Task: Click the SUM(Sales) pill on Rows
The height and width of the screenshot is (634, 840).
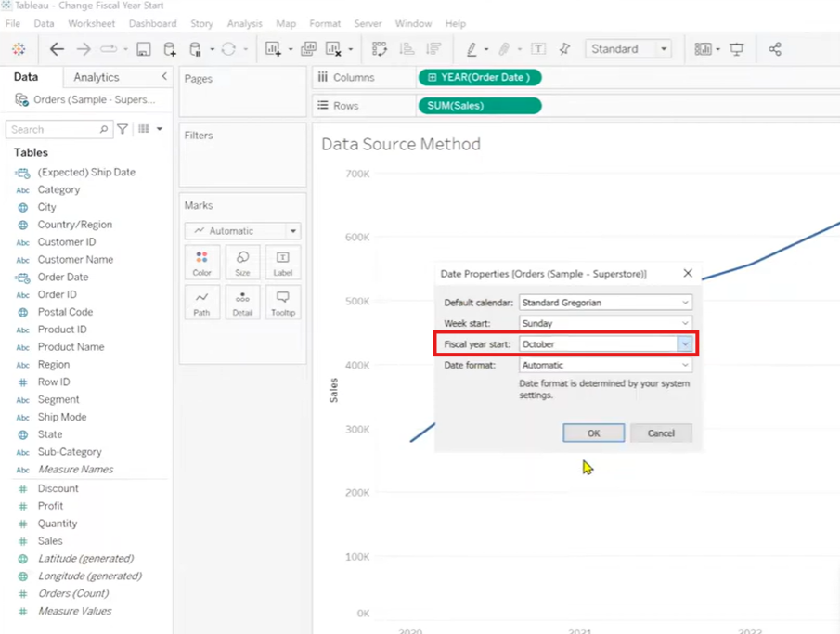Action: 480,106
